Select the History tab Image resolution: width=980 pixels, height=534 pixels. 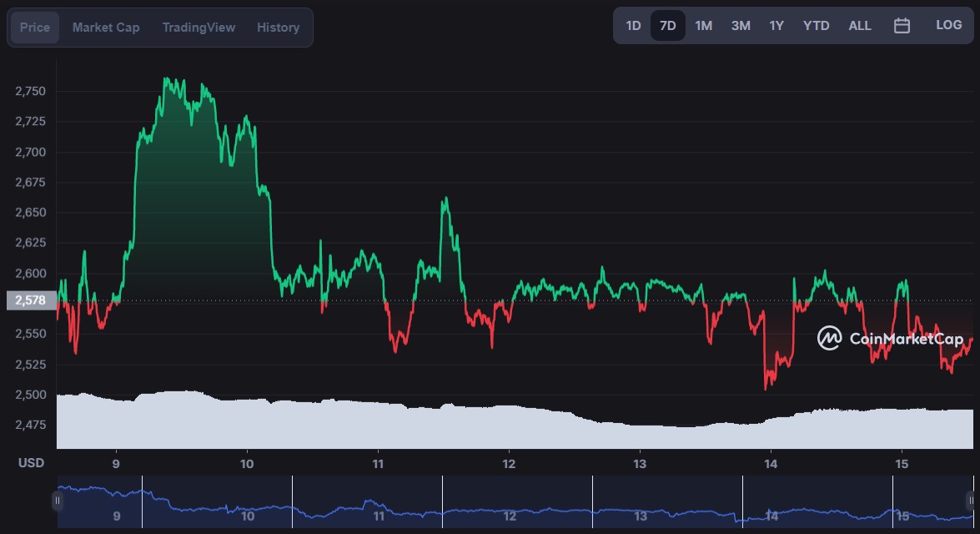pyautogui.click(x=278, y=28)
